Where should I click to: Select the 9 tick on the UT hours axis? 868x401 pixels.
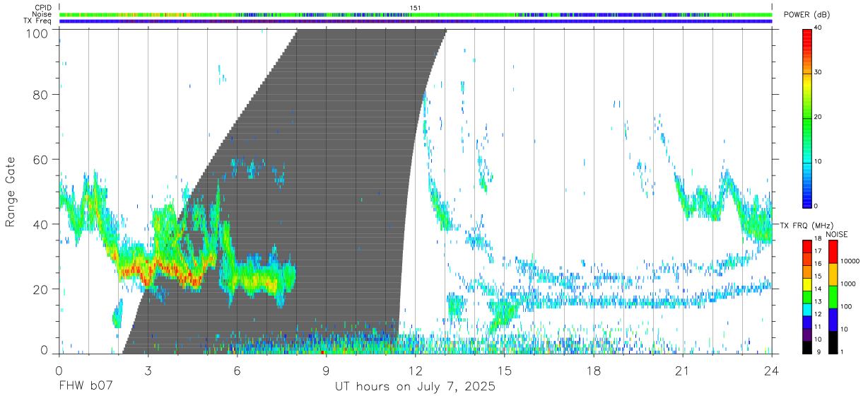point(326,370)
